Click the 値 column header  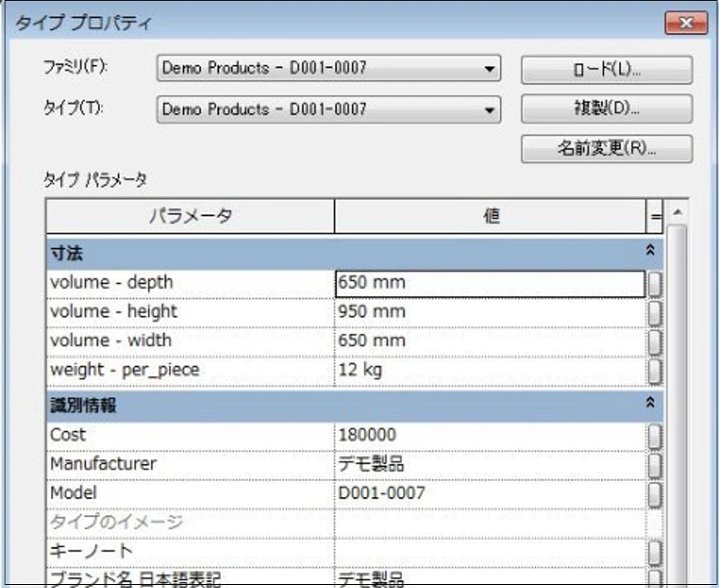(490, 216)
